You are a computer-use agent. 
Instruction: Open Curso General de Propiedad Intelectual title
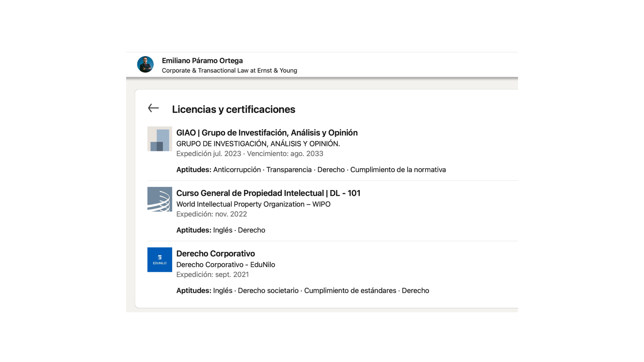(268, 193)
